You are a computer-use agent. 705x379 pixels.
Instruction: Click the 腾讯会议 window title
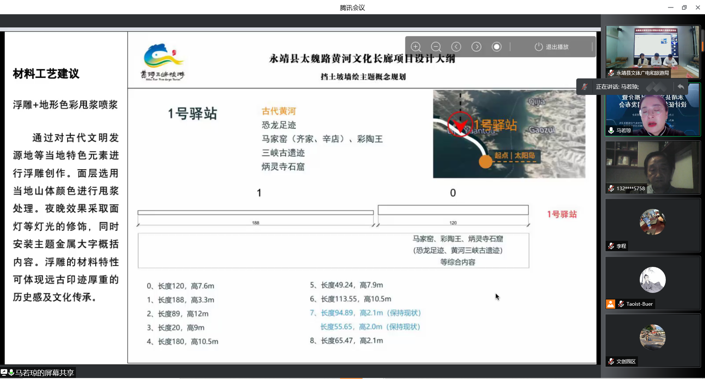[352, 8]
